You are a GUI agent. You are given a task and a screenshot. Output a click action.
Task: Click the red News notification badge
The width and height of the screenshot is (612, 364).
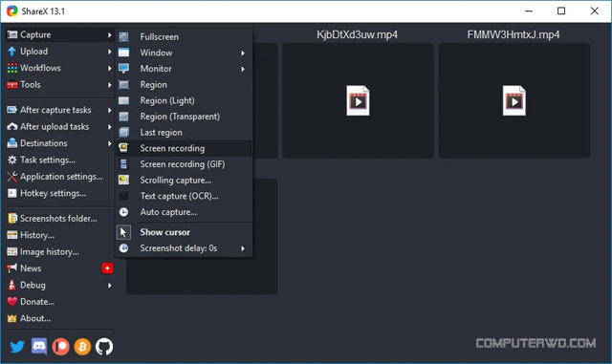(107, 268)
